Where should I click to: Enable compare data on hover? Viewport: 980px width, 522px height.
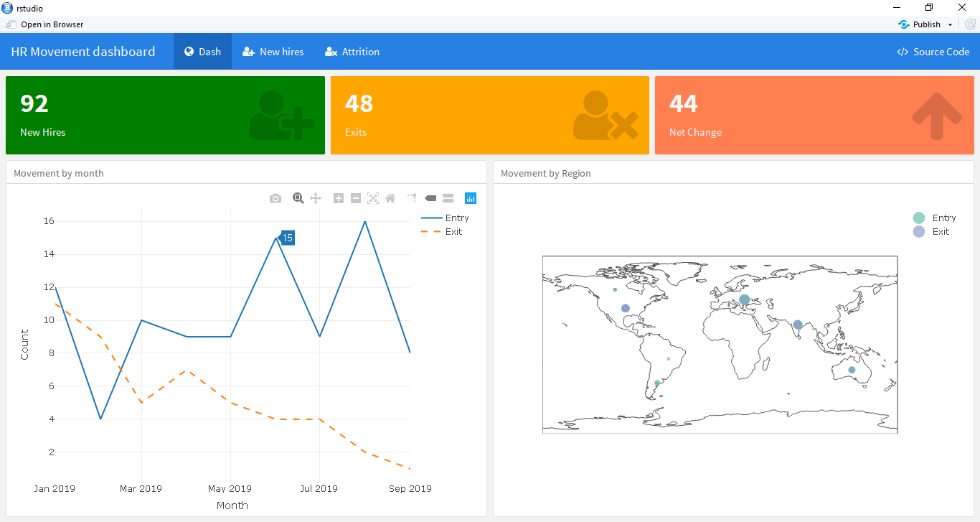(448, 198)
